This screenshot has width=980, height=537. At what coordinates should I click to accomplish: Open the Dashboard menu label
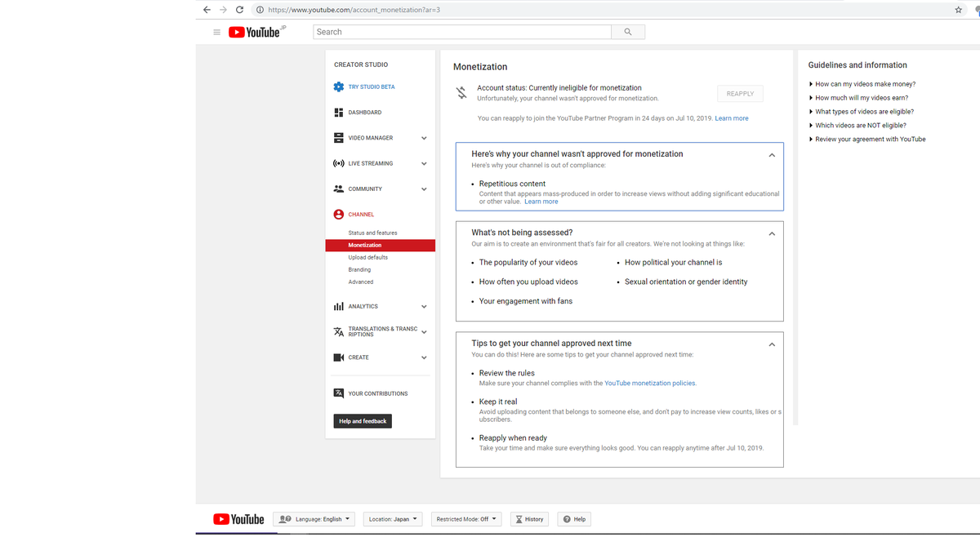coord(365,112)
